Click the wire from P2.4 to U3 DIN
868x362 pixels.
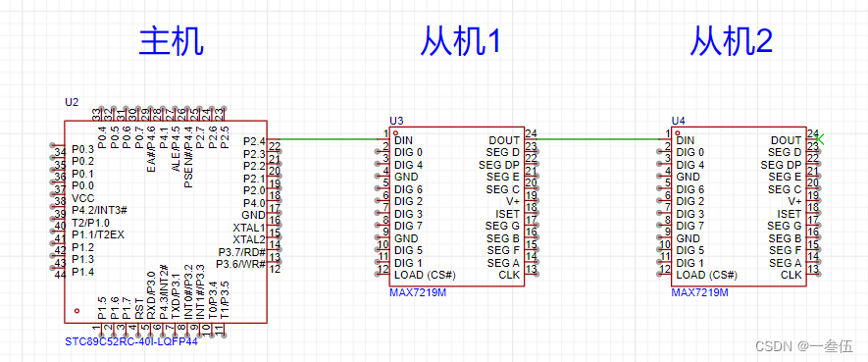(x=329, y=139)
